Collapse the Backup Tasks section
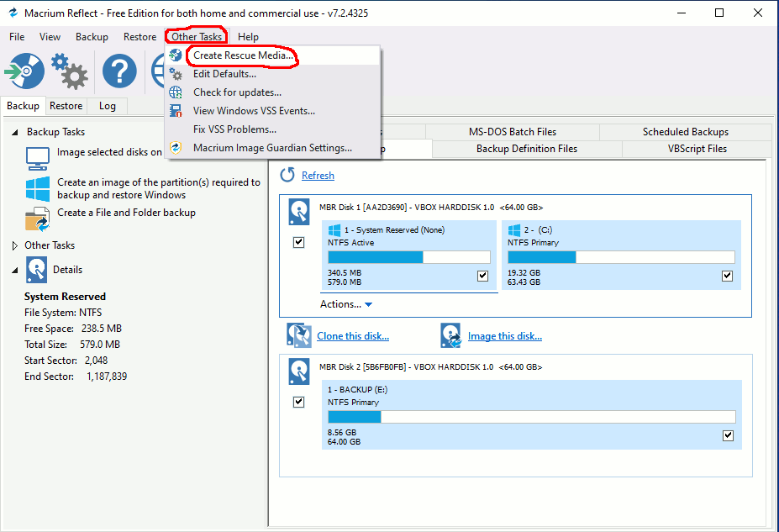The image size is (779, 532). [x=15, y=132]
